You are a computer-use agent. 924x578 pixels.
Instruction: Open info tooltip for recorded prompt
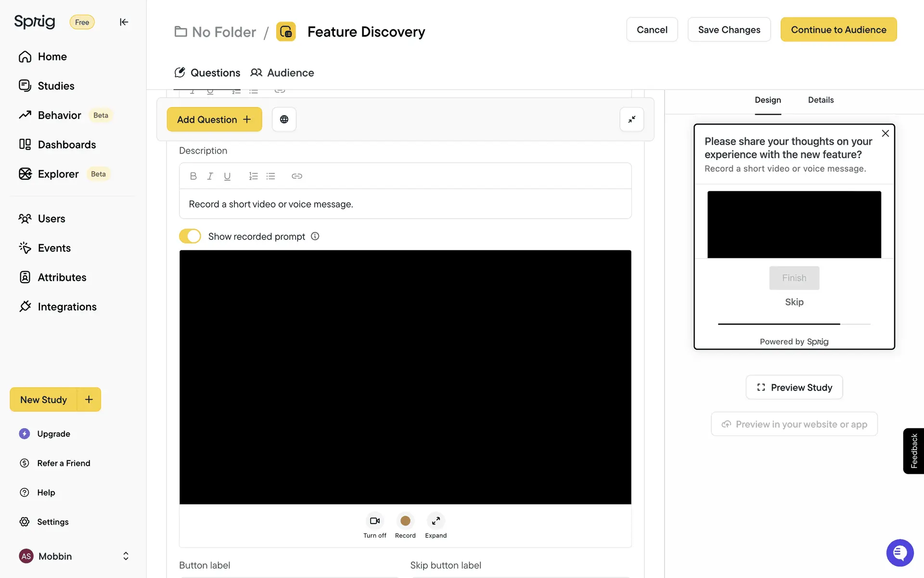(x=315, y=236)
